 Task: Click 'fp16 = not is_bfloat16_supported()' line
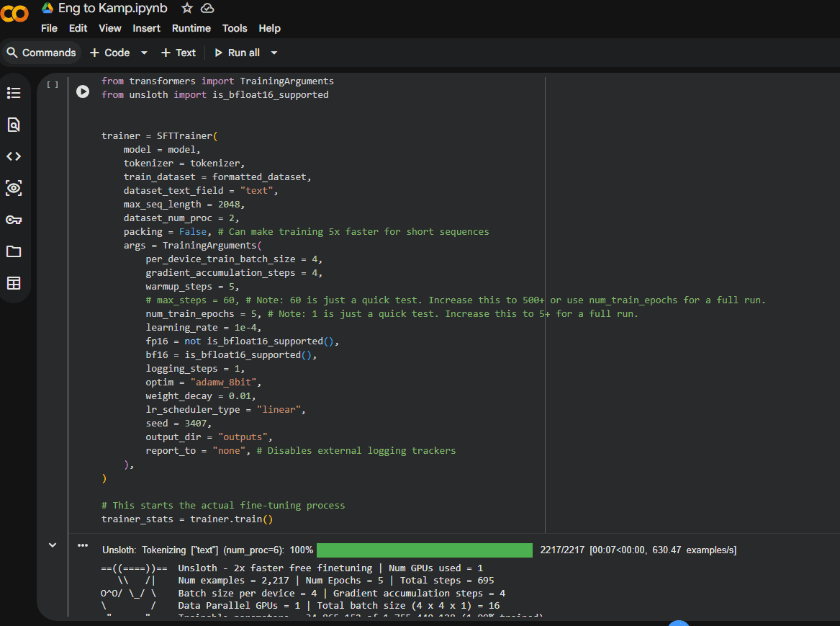pyautogui.click(x=242, y=341)
